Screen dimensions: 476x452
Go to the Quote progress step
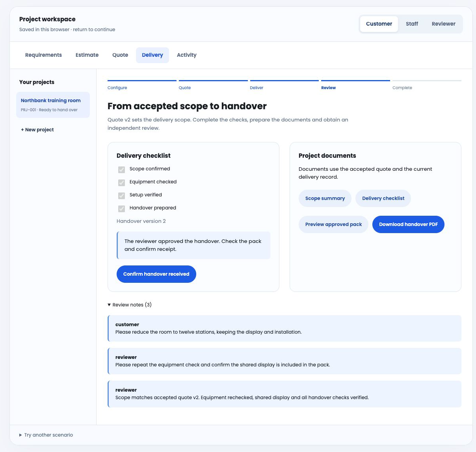213,85
